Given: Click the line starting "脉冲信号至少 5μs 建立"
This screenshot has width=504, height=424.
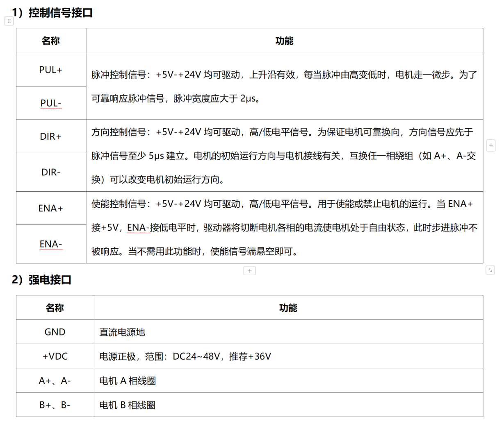Looking at the screenshot, I should click(284, 156).
